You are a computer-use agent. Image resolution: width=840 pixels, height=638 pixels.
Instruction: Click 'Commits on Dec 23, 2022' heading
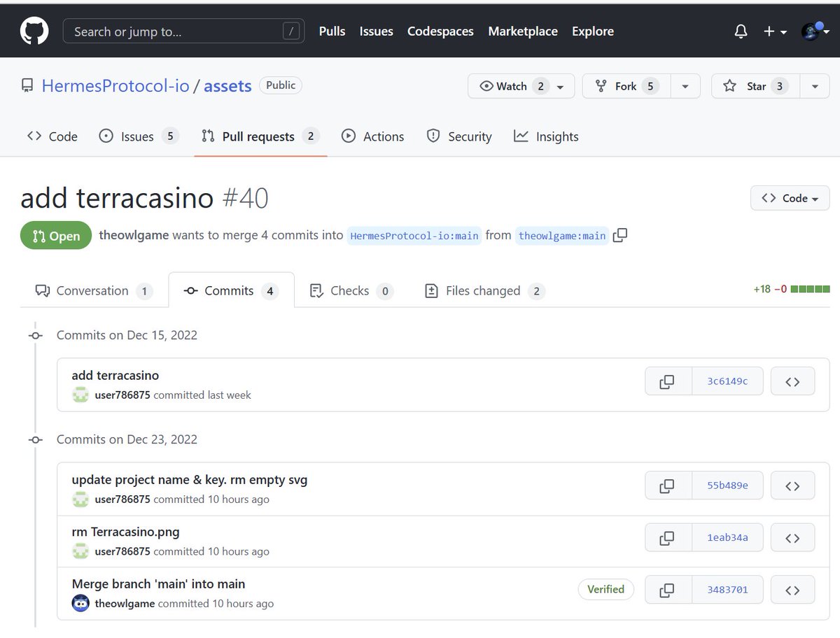pos(127,439)
